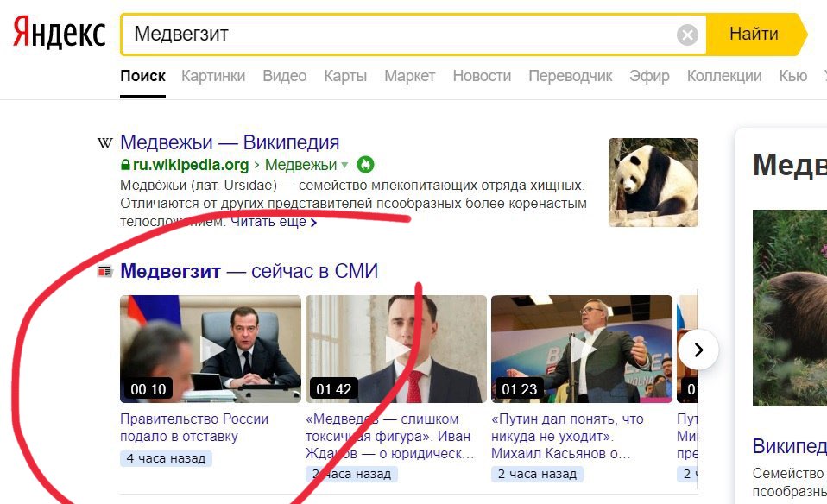The width and height of the screenshot is (827, 504).
Task: Click the news icon beside Медвегзит heading
Action: point(105,272)
